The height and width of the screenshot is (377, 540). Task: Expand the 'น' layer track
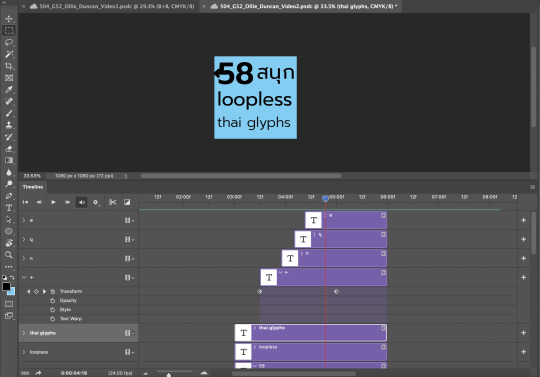coord(24,239)
